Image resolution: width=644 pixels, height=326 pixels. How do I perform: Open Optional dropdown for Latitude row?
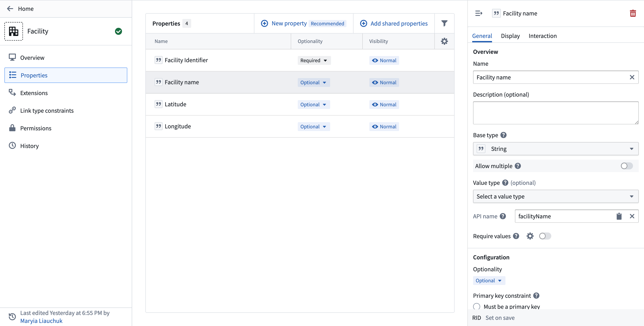(314, 104)
